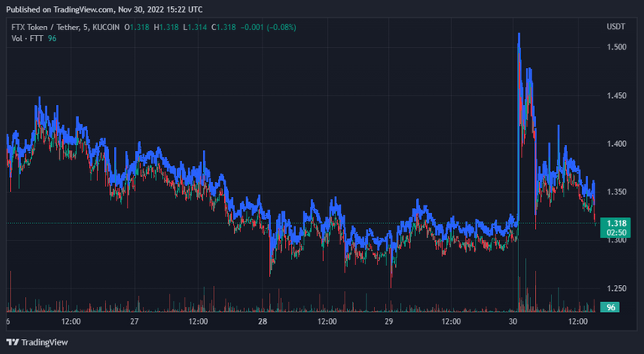Click the candle countdown timer 02:50
The width and height of the screenshot is (644, 354).
[615, 232]
